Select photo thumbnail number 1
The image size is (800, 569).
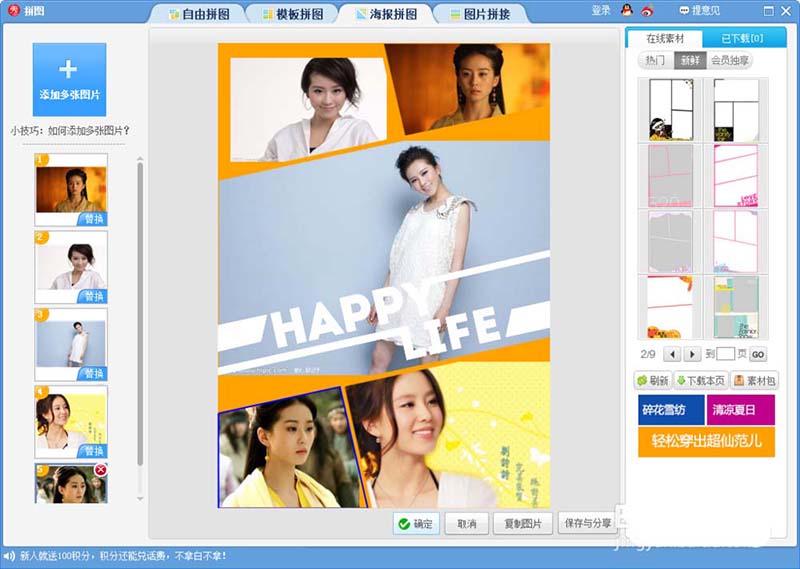point(71,190)
